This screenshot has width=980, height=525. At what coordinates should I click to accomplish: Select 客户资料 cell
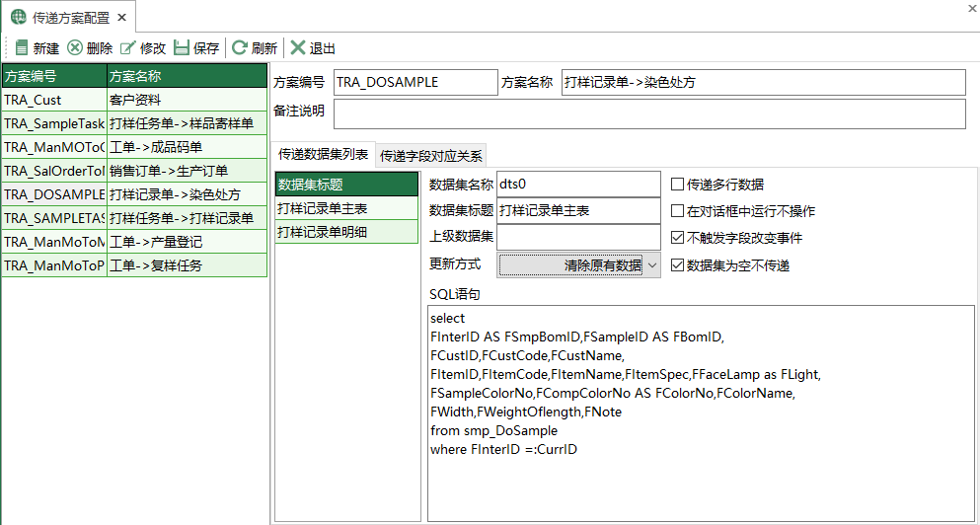187,100
